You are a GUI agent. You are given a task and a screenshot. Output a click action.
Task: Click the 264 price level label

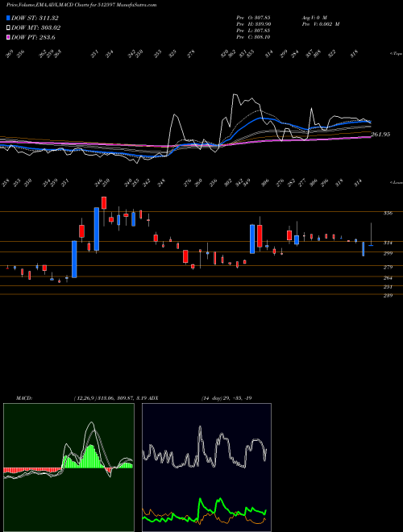click(388, 278)
